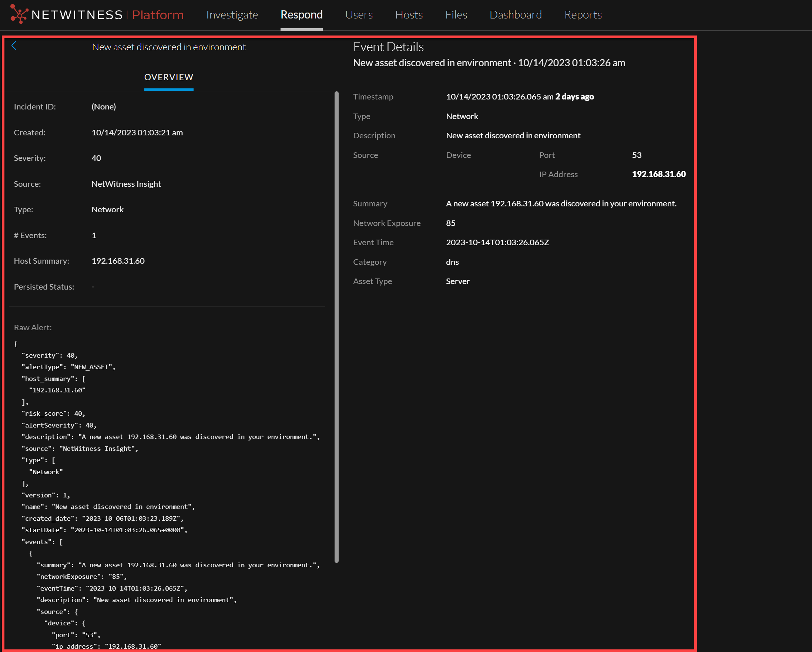The width and height of the screenshot is (812, 652).
Task: Click Host Summary value 192.168.31.60
Action: (x=118, y=261)
